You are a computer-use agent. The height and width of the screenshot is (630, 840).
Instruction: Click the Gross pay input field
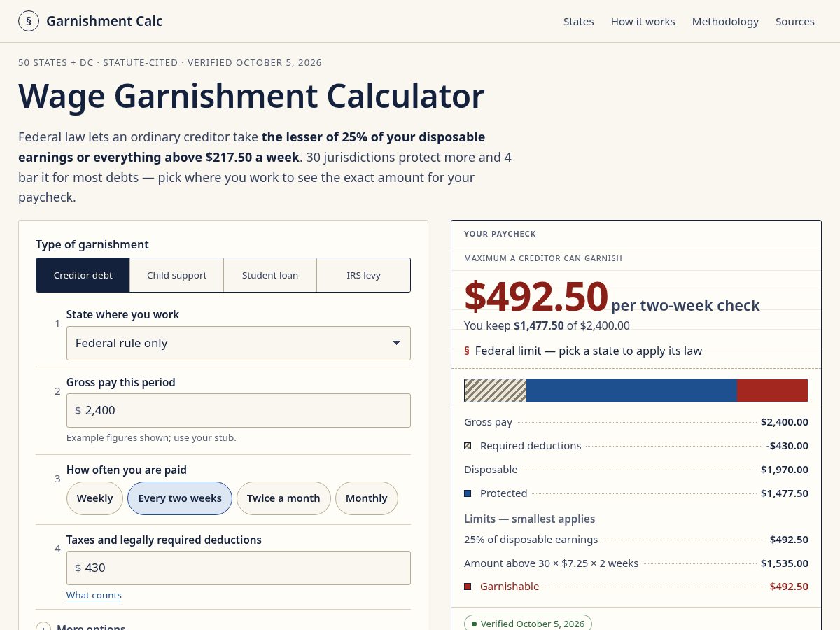[x=239, y=410]
